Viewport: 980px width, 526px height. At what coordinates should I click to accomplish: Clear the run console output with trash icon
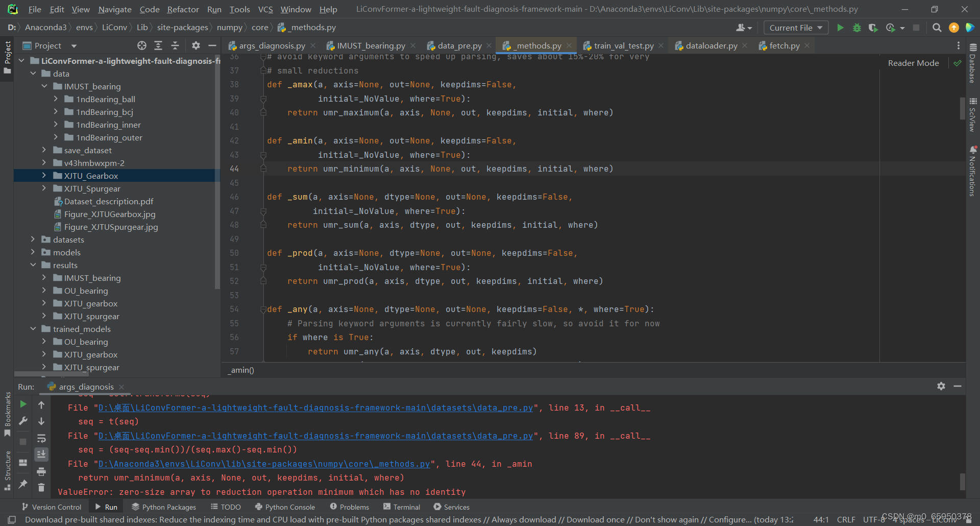[x=41, y=488]
